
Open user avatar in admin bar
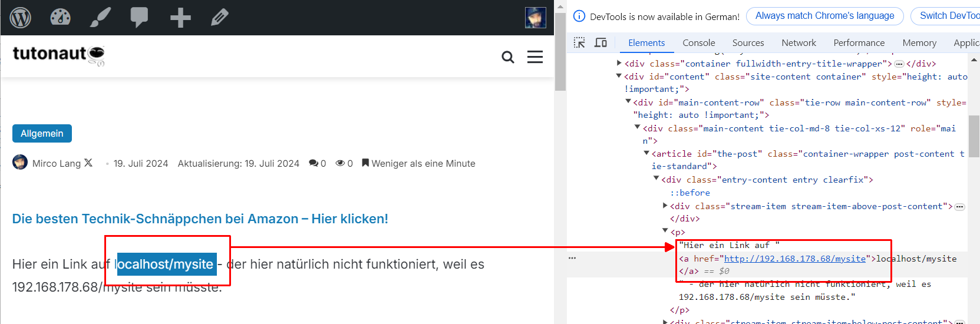[x=535, y=17]
